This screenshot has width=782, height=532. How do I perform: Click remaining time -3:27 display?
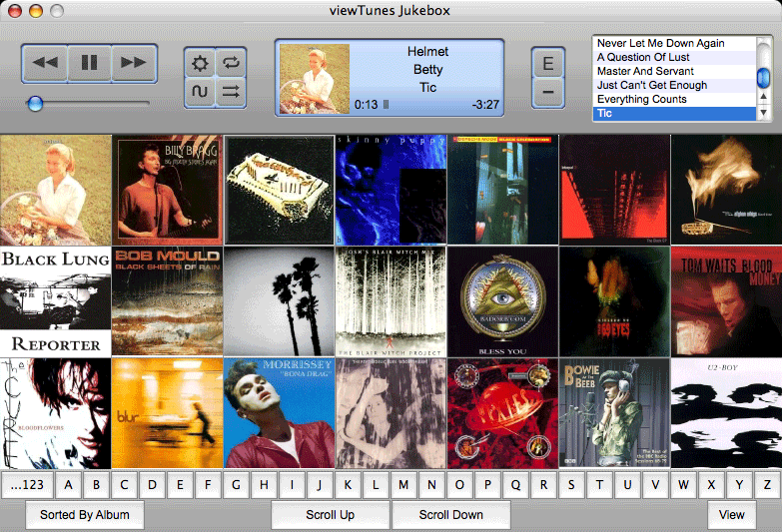[x=485, y=105]
